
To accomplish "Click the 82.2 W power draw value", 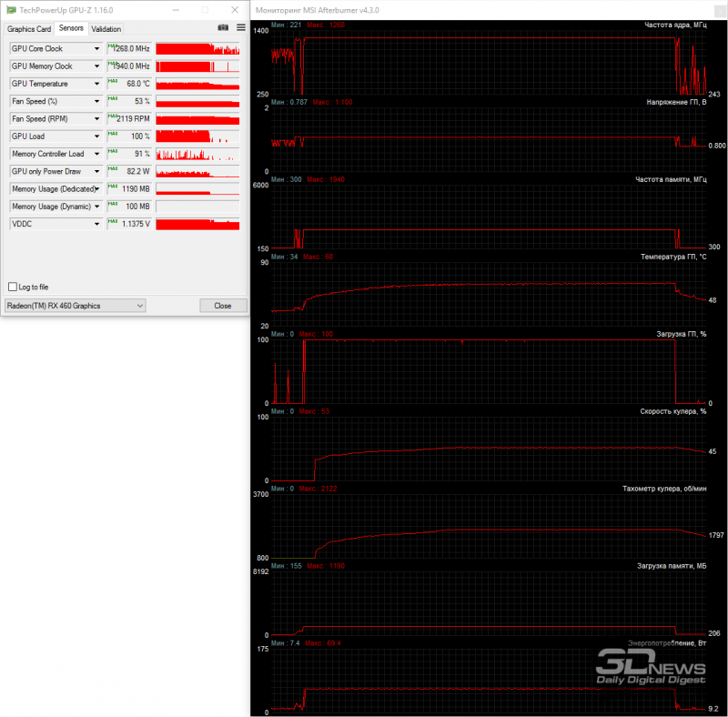I will 129,171.
